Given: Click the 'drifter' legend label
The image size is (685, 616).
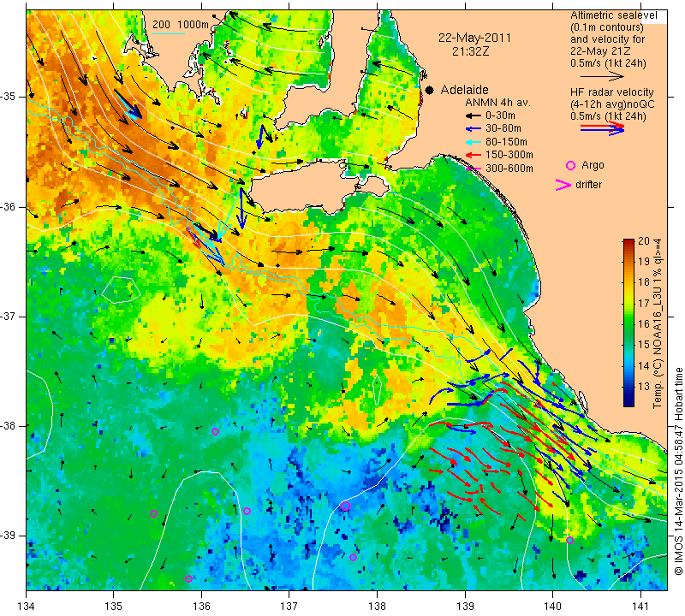Looking at the screenshot, I should [588, 185].
